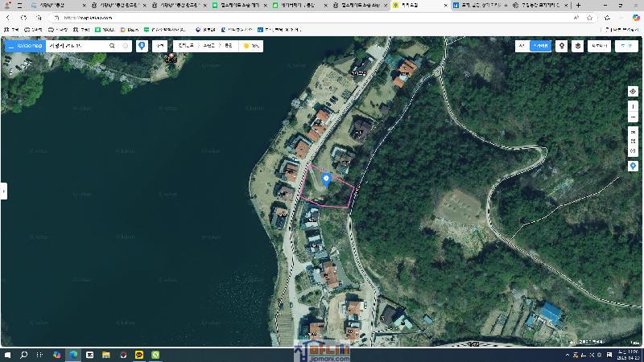Select the skyview satellite toggle
This screenshot has height=362, width=644.
[x=541, y=46]
